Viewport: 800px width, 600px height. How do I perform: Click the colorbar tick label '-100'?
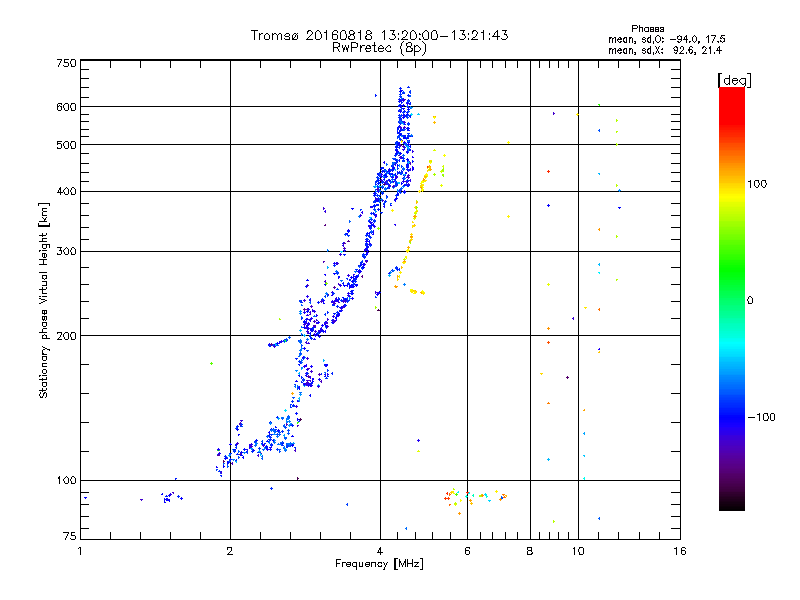pyautogui.click(x=761, y=417)
